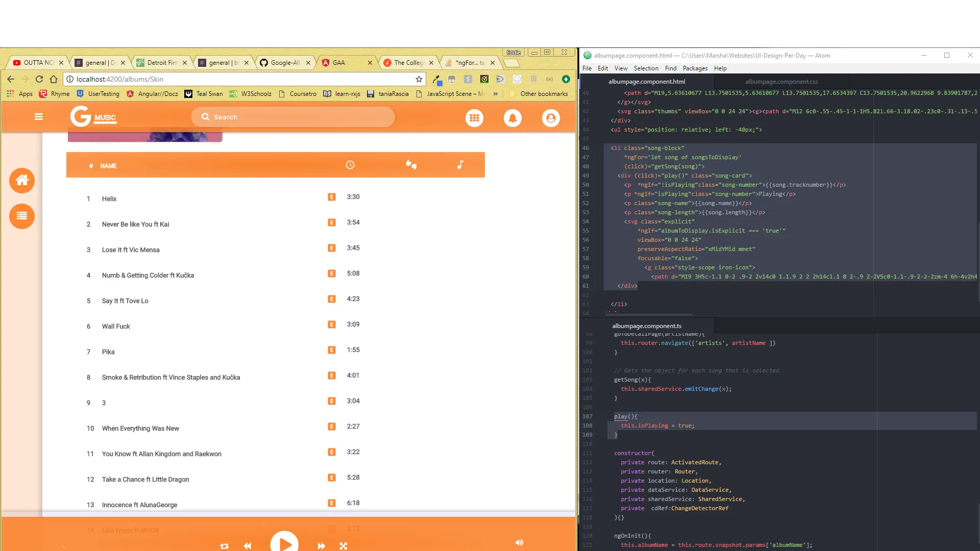980x551 pixels.
Task: Bookmark page with star icon
Action: pyautogui.click(x=419, y=79)
